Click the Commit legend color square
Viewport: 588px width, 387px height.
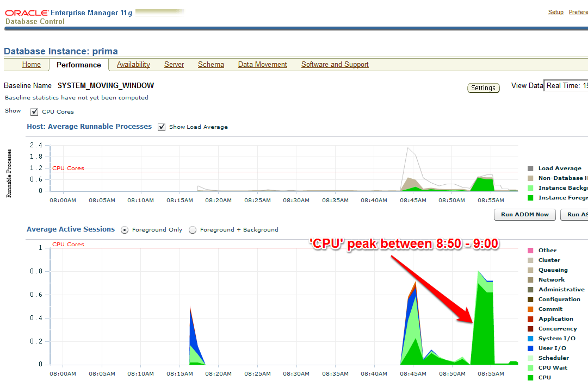[x=530, y=309]
